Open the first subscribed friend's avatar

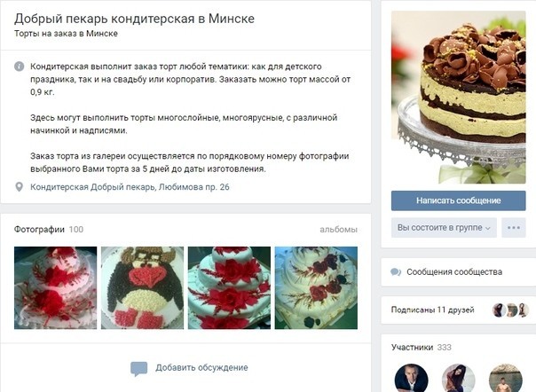tap(499, 310)
